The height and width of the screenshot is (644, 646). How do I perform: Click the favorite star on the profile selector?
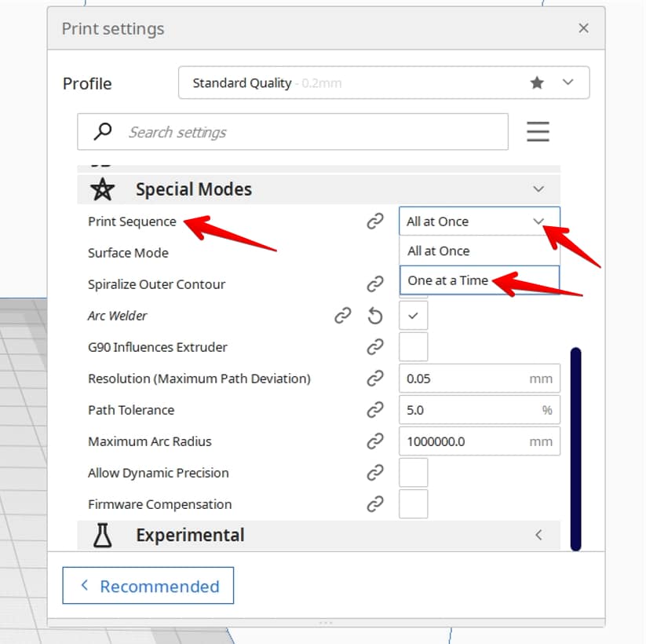click(x=537, y=82)
